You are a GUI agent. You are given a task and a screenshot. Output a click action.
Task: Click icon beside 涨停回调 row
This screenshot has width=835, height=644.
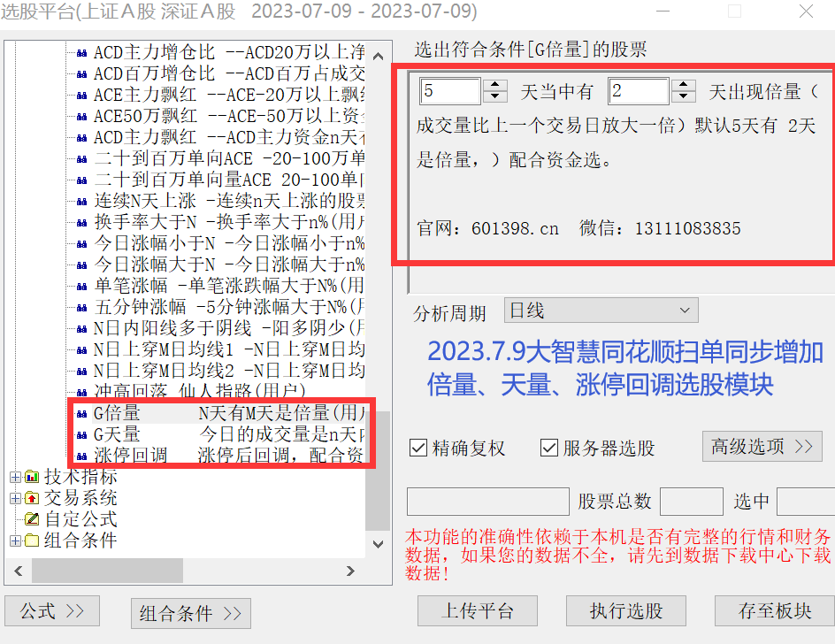click(x=82, y=456)
